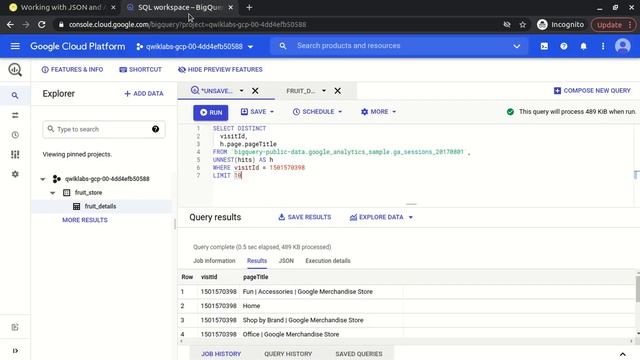The image size is (640, 360).
Task: Select the fruit_details table
Action: [x=101, y=206]
